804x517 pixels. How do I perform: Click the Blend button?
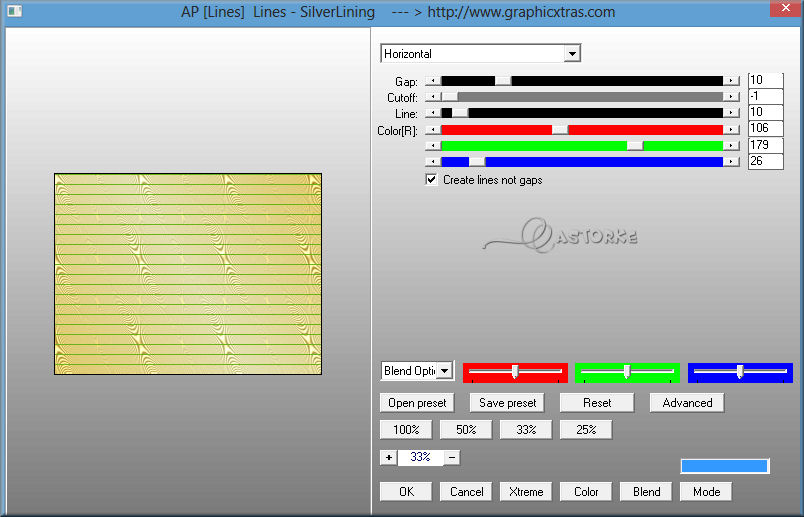pyautogui.click(x=646, y=491)
